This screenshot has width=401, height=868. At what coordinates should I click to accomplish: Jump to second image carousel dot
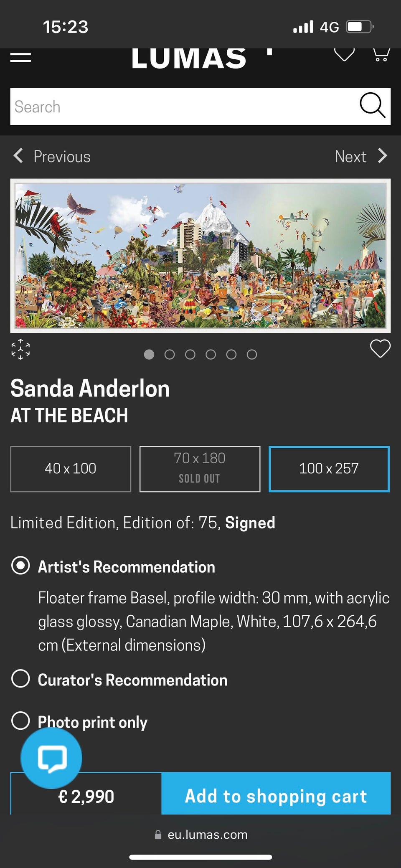(x=170, y=355)
